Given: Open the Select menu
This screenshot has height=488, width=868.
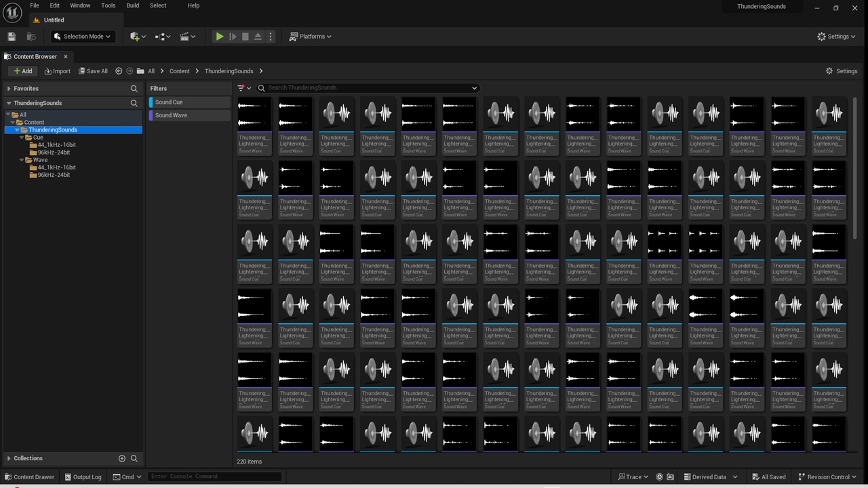Looking at the screenshot, I should coord(158,5).
